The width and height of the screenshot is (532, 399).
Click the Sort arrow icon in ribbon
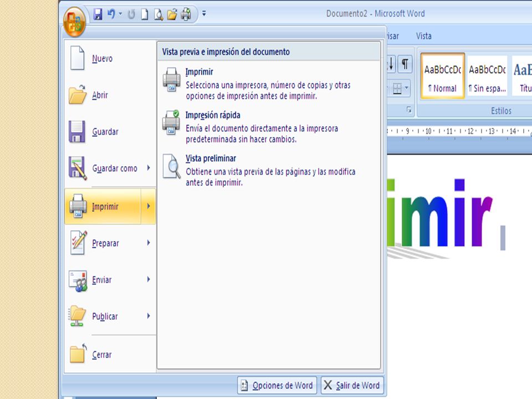coord(391,64)
